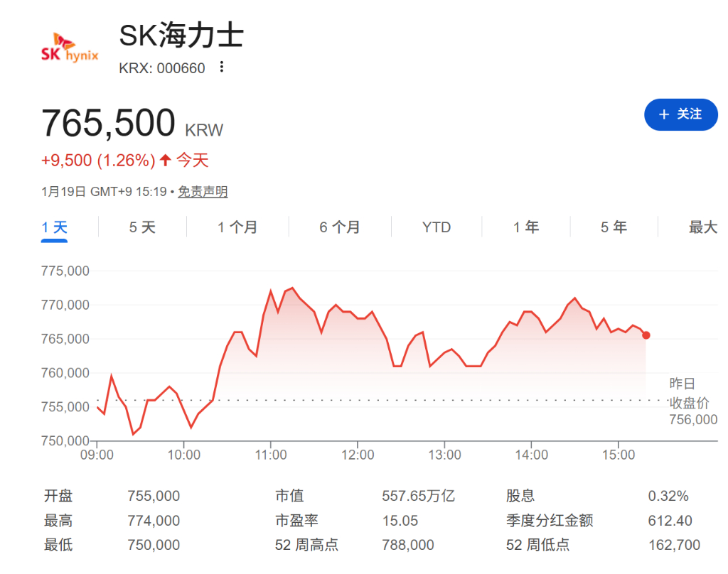Click the red endpoint dot on the chart line

pyautogui.click(x=645, y=334)
